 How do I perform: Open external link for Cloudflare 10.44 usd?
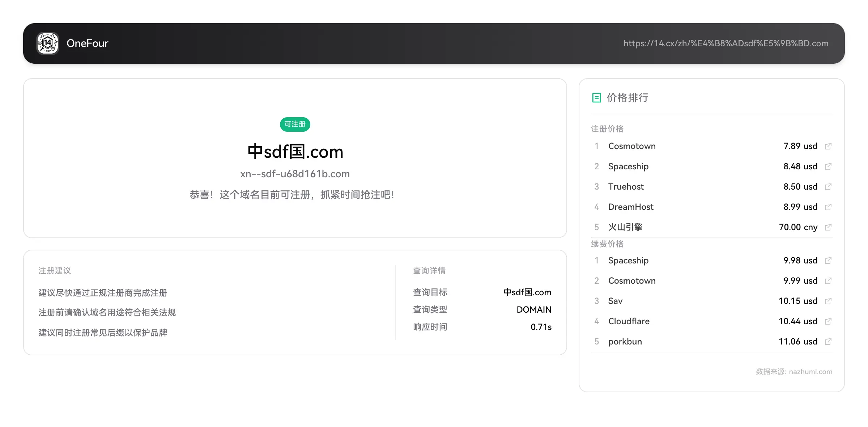click(828, 321)
